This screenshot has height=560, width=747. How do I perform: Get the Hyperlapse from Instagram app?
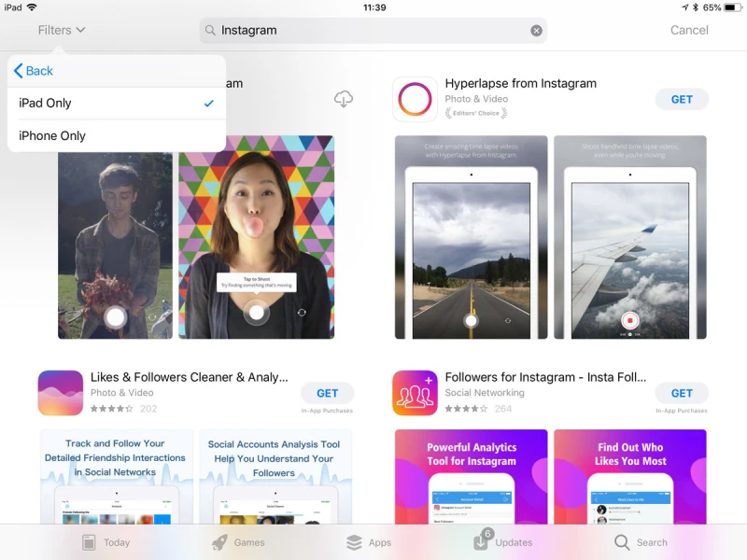pyautogui.click(x=682, y=99)
